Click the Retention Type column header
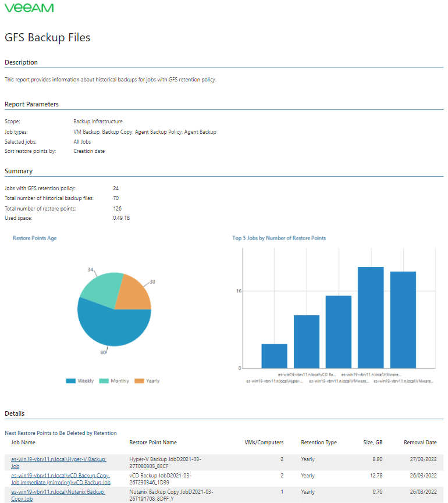Image resolution: width=448 pixels, height=503 pixels. tap(319, 443)
